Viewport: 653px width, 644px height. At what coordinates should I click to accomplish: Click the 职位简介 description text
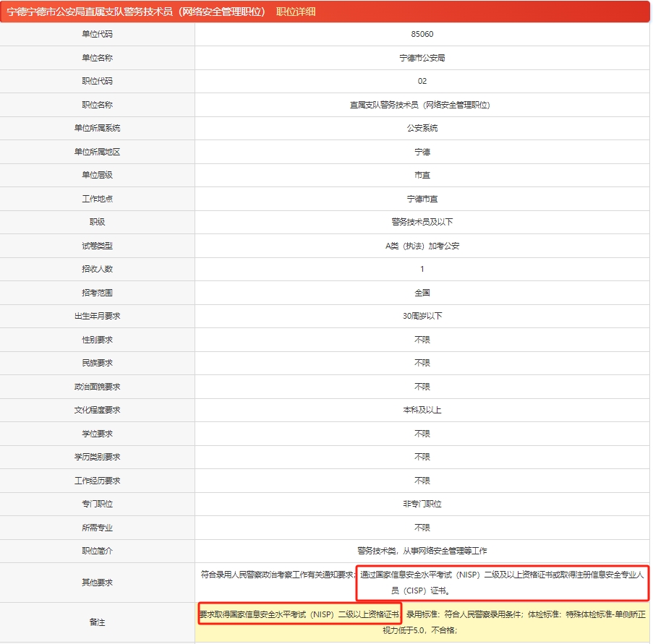pos(422,551)
